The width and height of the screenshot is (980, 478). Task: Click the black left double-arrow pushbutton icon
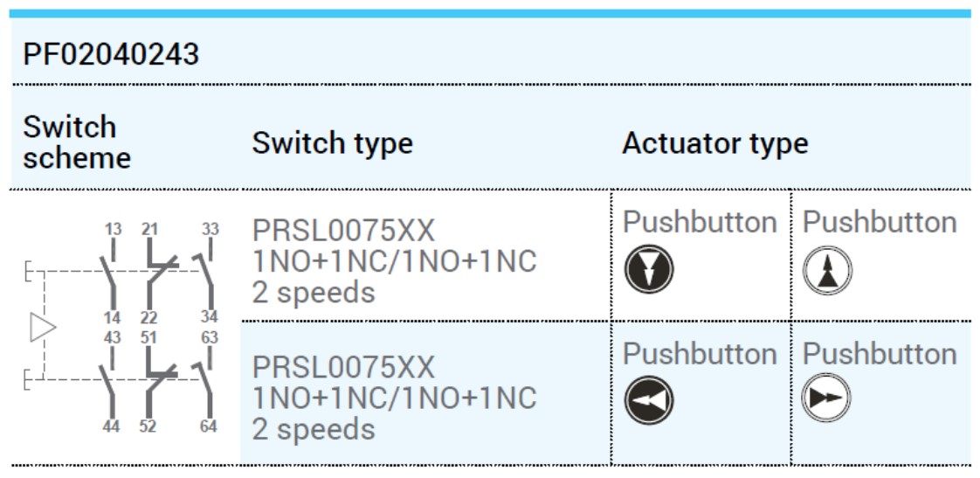[649, 400]
